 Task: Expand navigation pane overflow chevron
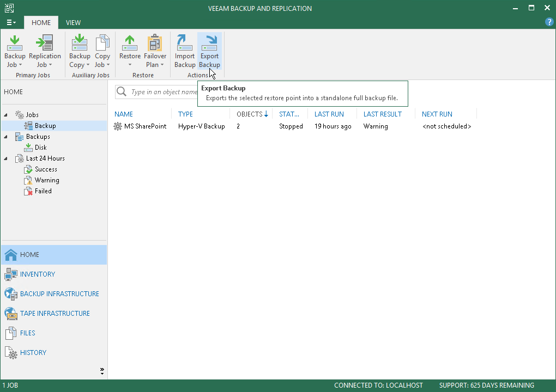102,371
